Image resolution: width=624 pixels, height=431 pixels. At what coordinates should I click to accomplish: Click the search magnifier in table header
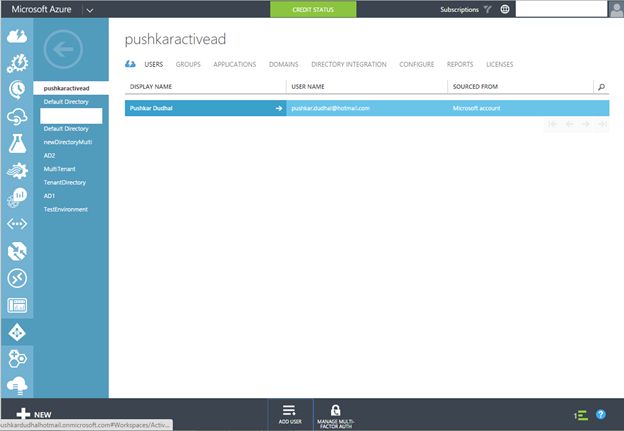(x=601, y=87)
